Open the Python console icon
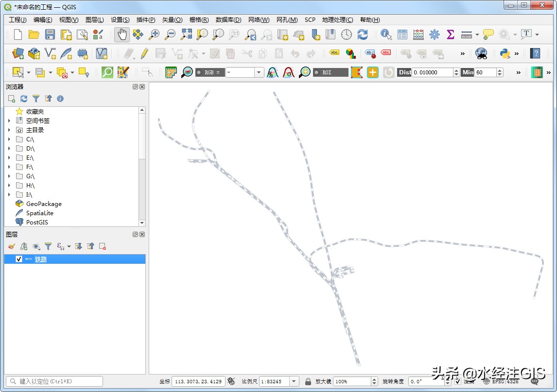 click(505, 54)
